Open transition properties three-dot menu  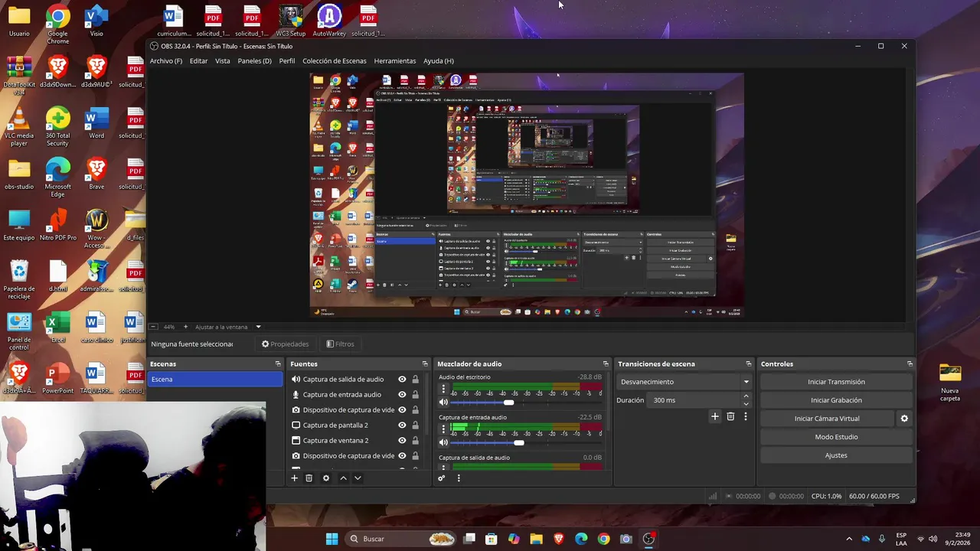point(746,416)
